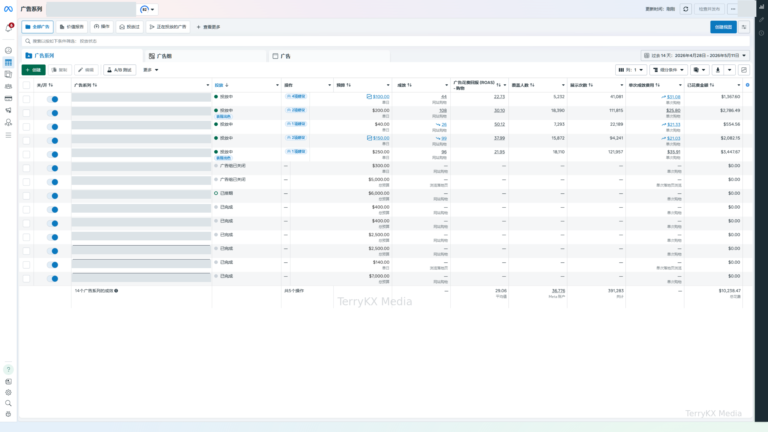Click the search and filter input field

pos(385,41)
